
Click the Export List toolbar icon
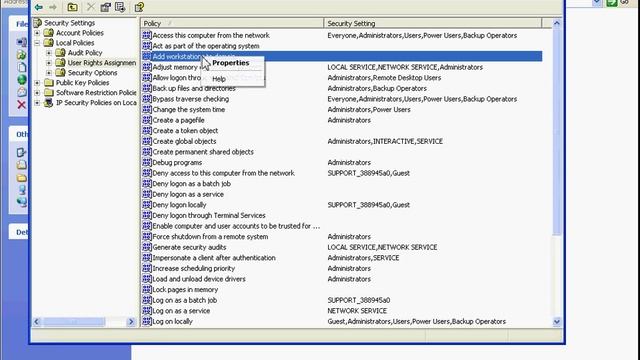coord(120,7)
